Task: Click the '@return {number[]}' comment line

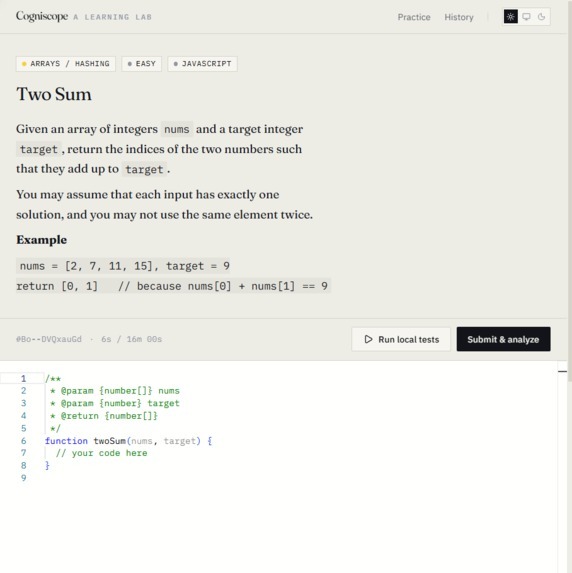Action: pos(103,416)
